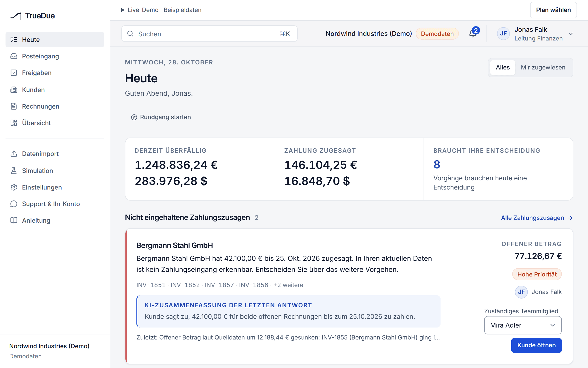
Task: Open Heute via its sidebar icon
Action: point(14,39)
